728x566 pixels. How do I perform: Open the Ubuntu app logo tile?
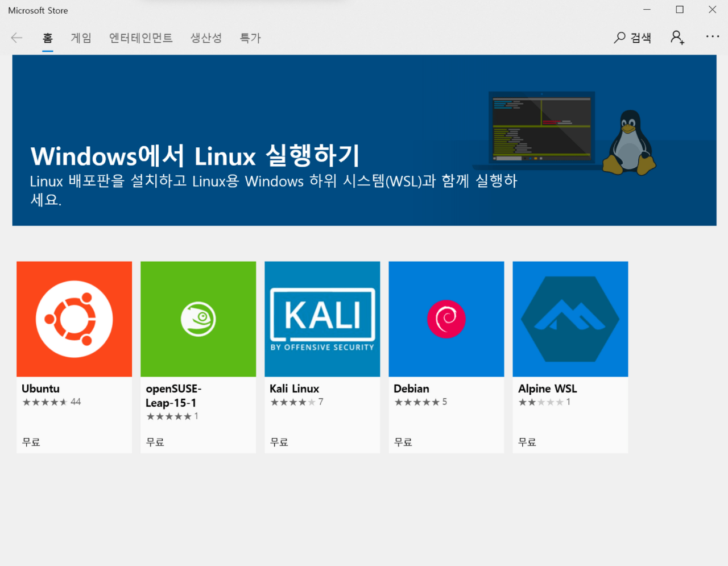click(x=75, y=319)
